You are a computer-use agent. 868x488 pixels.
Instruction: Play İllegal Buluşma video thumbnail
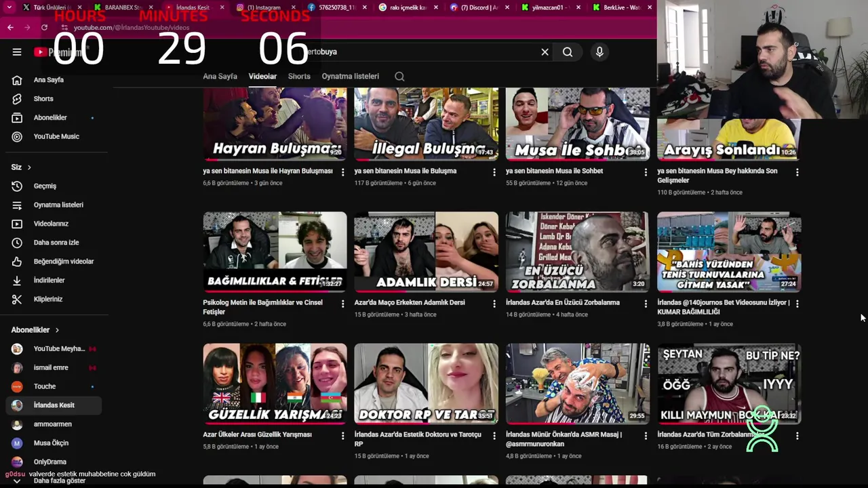426,124
